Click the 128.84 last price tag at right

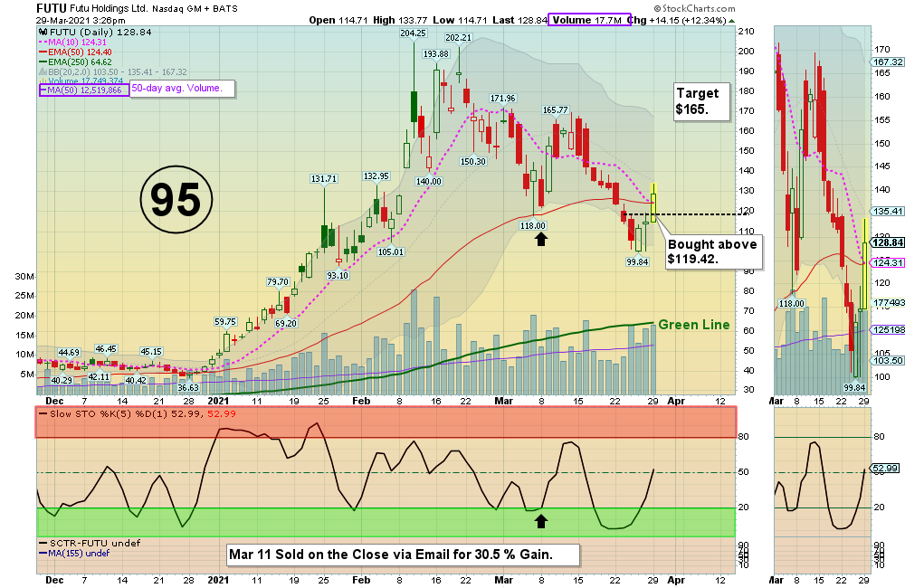pyautogui.click(x=888, y=242)
